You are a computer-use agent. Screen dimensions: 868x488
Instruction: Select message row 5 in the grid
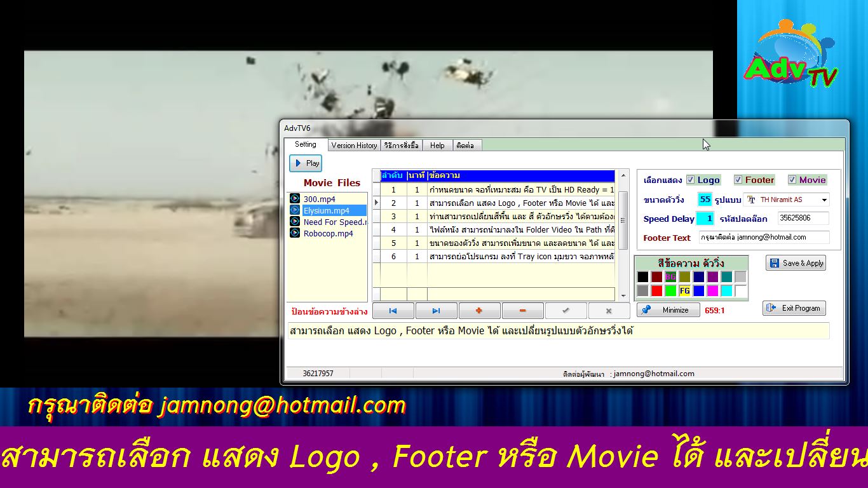(498, 243)
